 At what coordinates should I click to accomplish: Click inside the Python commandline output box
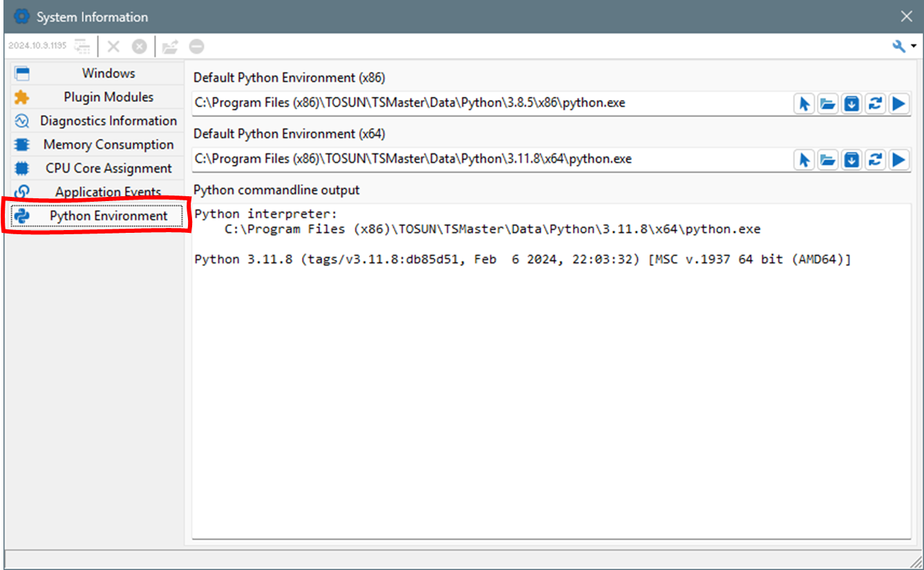[551, 371]
